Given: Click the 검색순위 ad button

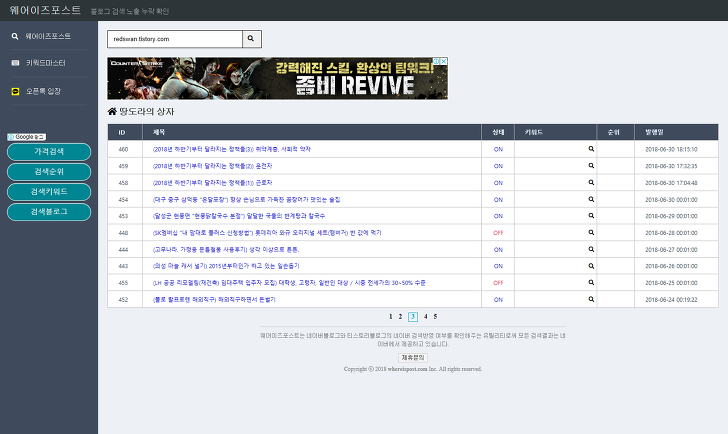Looking at the screenshot, I should pos(49,172).
